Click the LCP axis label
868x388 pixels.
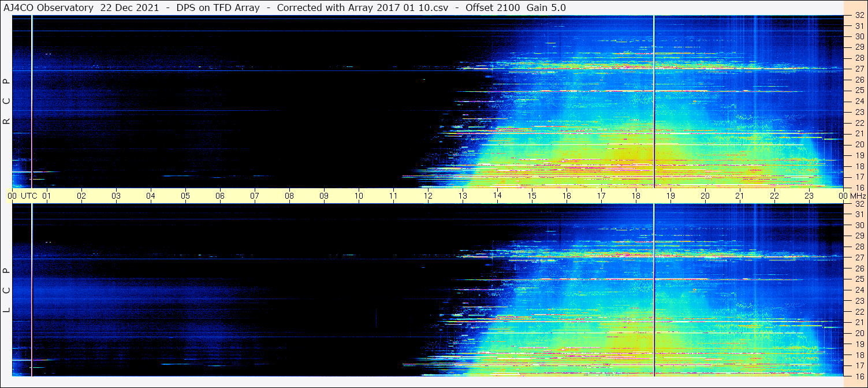tap(6, 290)
